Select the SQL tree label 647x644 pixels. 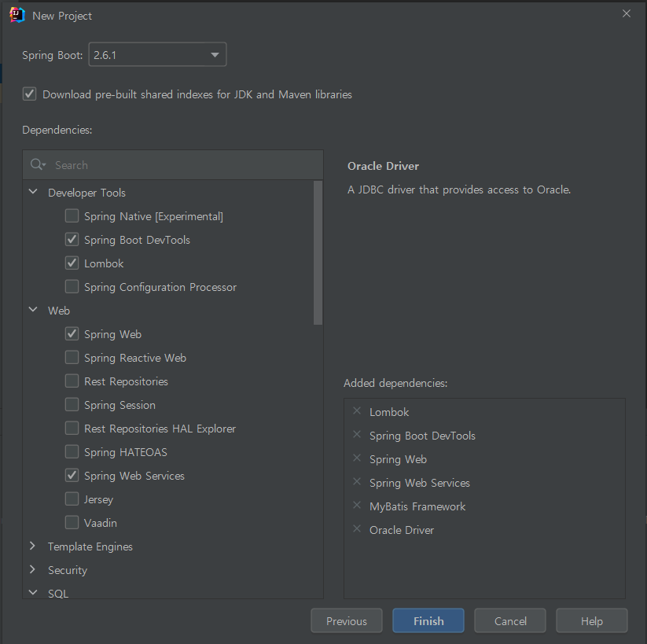[x=58, y=594]
